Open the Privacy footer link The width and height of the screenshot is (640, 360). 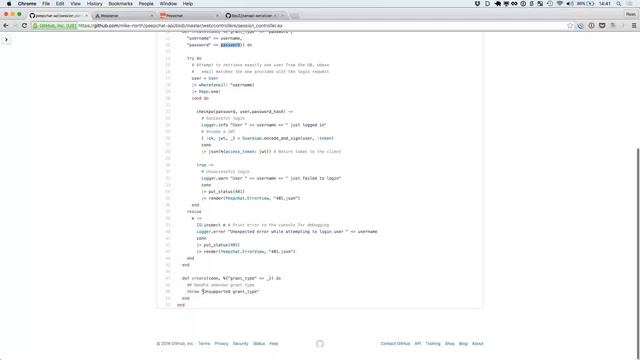pos(222,344)
